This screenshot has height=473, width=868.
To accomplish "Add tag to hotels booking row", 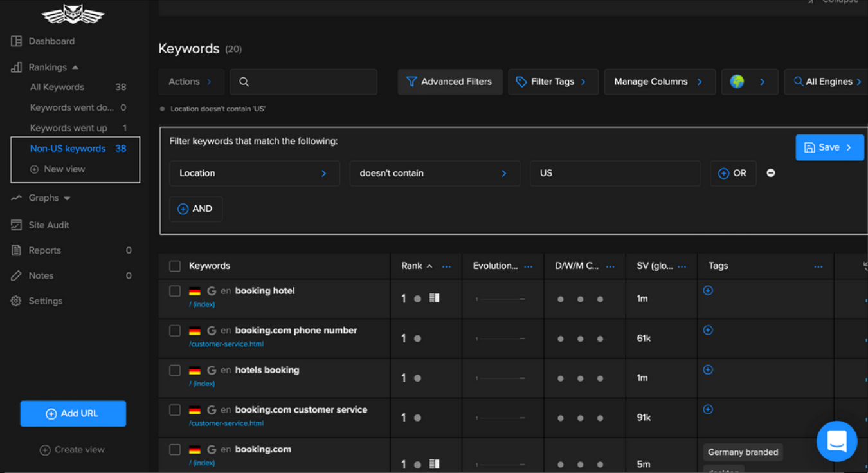I will [708, 369].
